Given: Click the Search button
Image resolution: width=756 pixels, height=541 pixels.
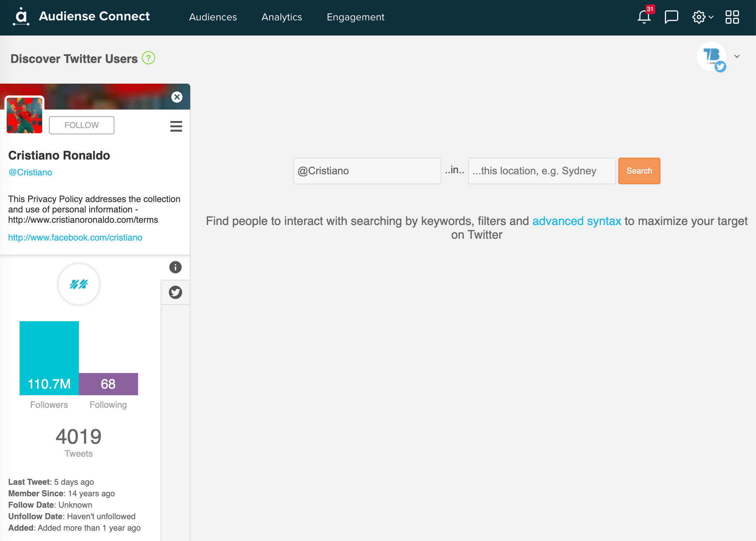Looking at the screenshot, I should (x=639, y=171).
